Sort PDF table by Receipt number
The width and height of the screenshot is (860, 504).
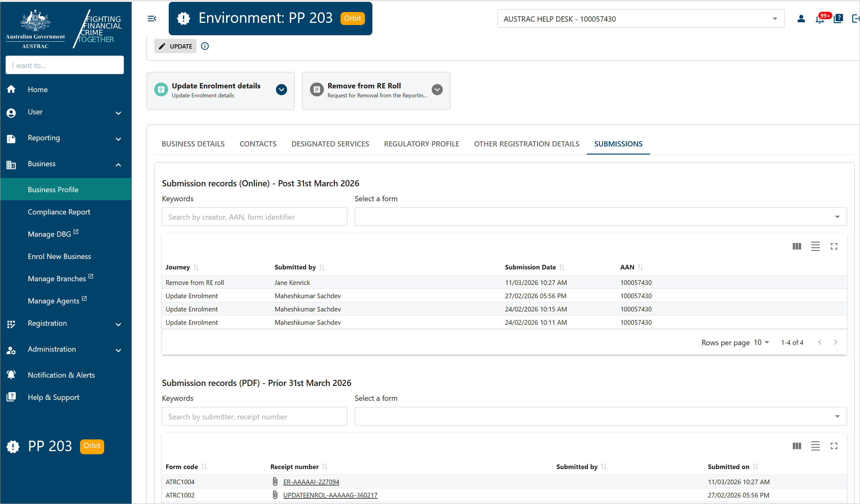point(324,467)
